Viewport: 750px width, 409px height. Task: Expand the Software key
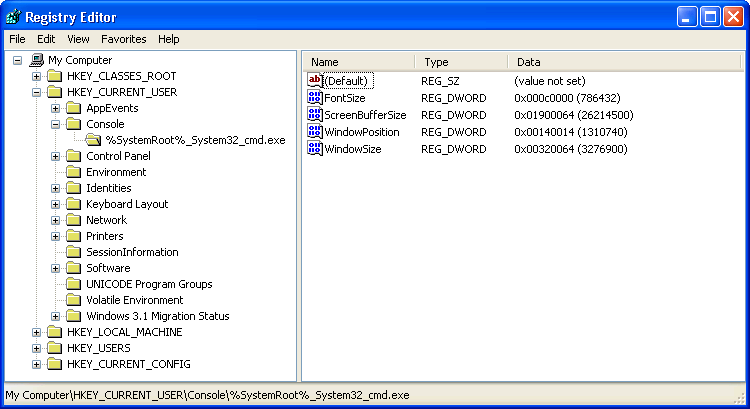(x=56, y=268)
